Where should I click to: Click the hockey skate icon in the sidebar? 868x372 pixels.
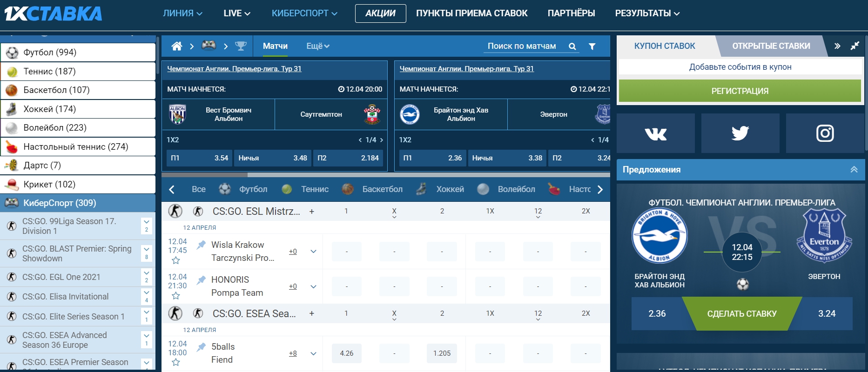coord(11,109)
